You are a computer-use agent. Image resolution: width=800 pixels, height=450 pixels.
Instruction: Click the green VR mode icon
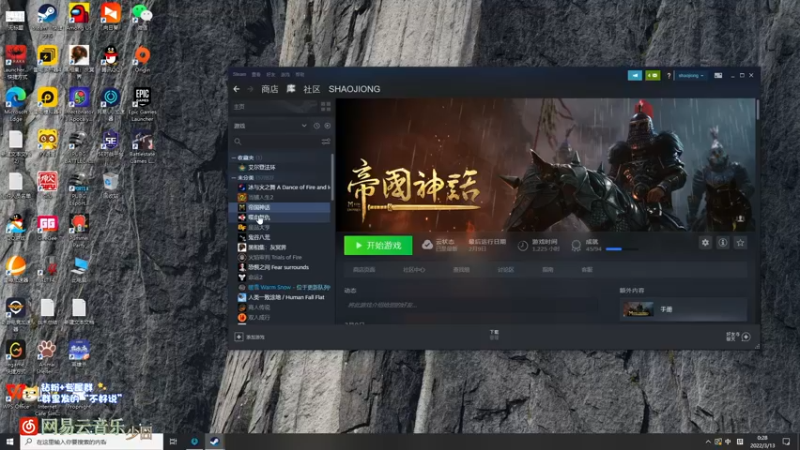653,76
